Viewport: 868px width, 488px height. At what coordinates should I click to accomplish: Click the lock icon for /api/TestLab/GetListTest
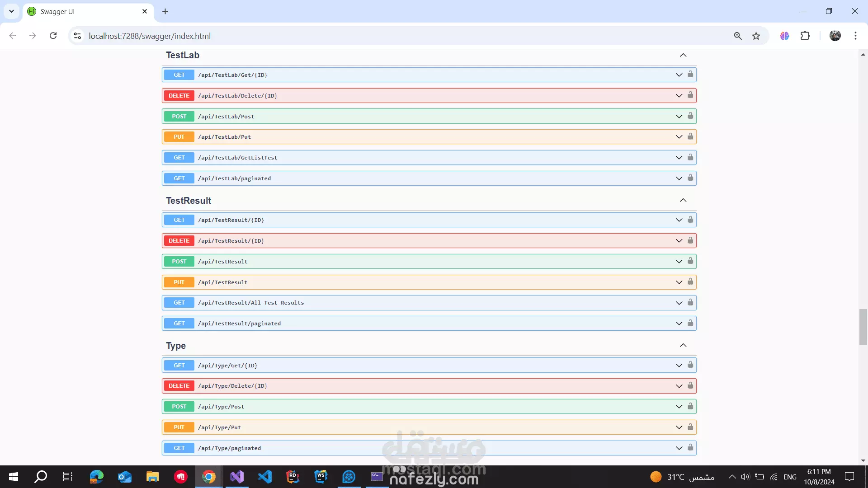690,157
